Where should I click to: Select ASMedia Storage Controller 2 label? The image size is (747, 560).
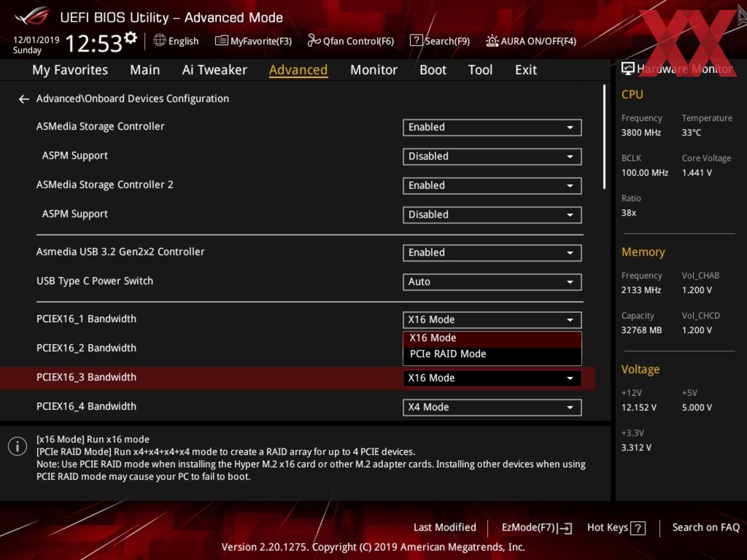[x=104, y=185]
